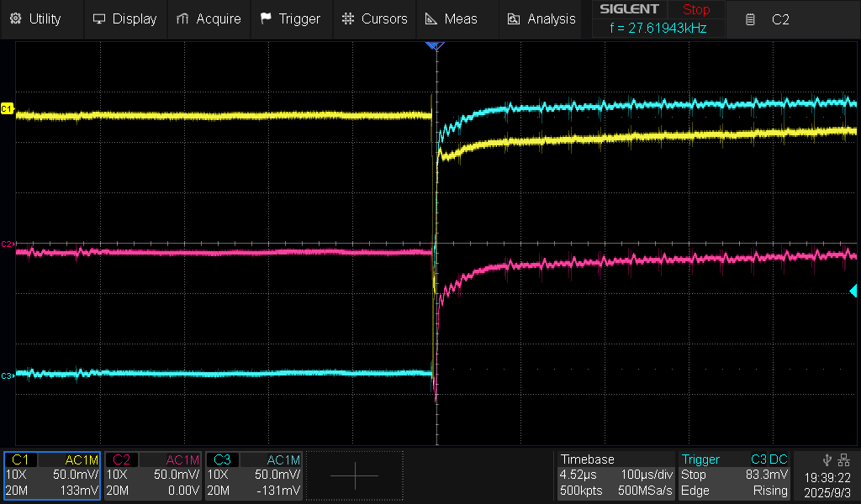Select the yellow C1 channel marker on left edge
Viewport: 861px width, 504px height.
[8, 109]
